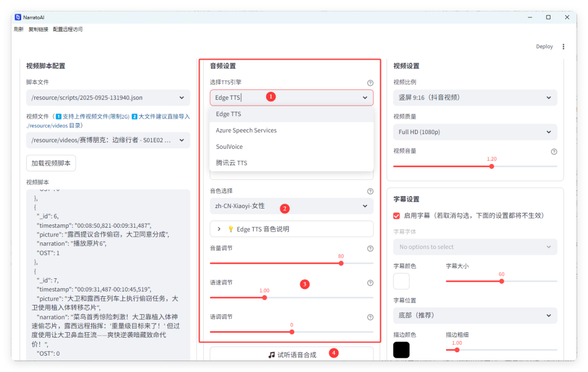Click the help icon beside 音量调节
This screenshot has width=588, height=372.
pyautogui.click(x=370, y=248)
